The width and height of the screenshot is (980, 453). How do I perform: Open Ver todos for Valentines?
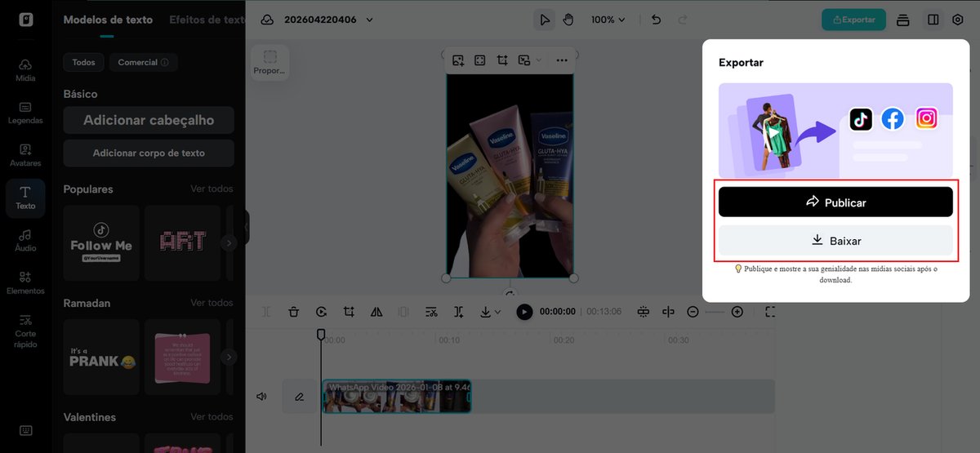212,417
